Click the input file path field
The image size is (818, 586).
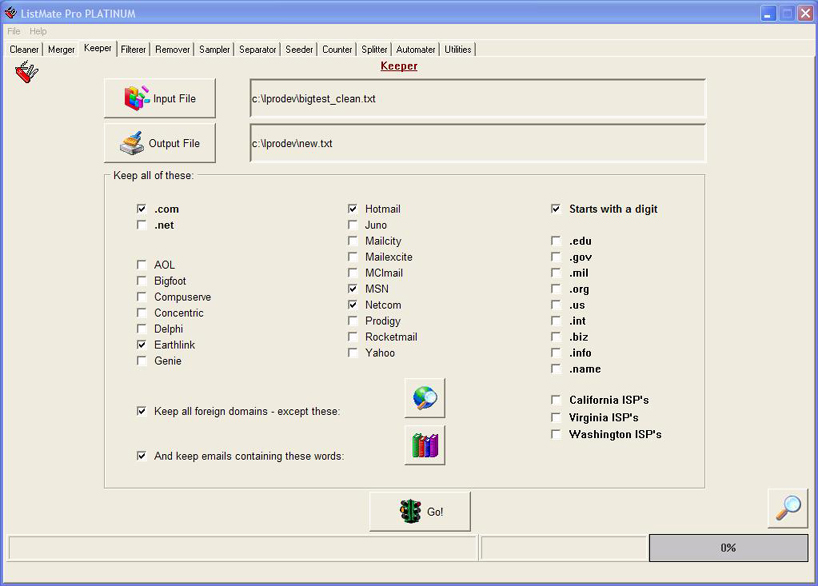pyautogui.click(x=477, y=99)
